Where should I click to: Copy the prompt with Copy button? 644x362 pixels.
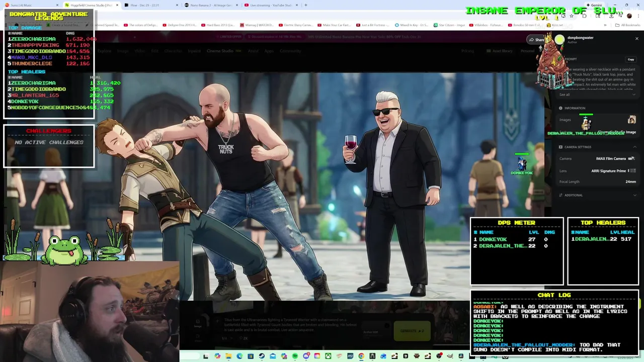631,59
